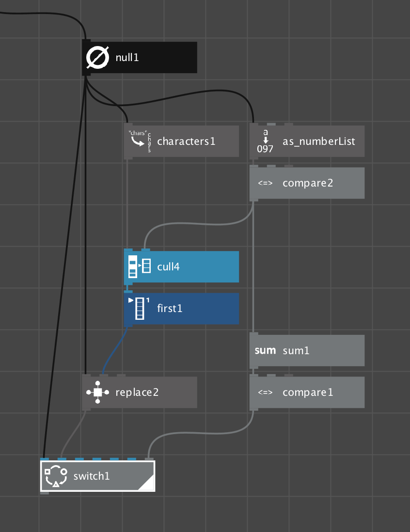Viewport: 410px width, 532px height.
Task: Click the input port atop characters1
Action: point(128,124)
